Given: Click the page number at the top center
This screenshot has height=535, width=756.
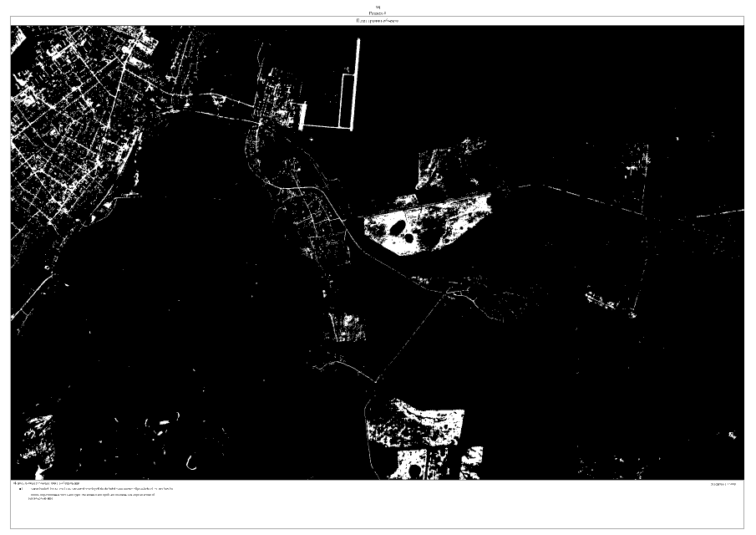Looking at the screenshot, I should [378, 4].
